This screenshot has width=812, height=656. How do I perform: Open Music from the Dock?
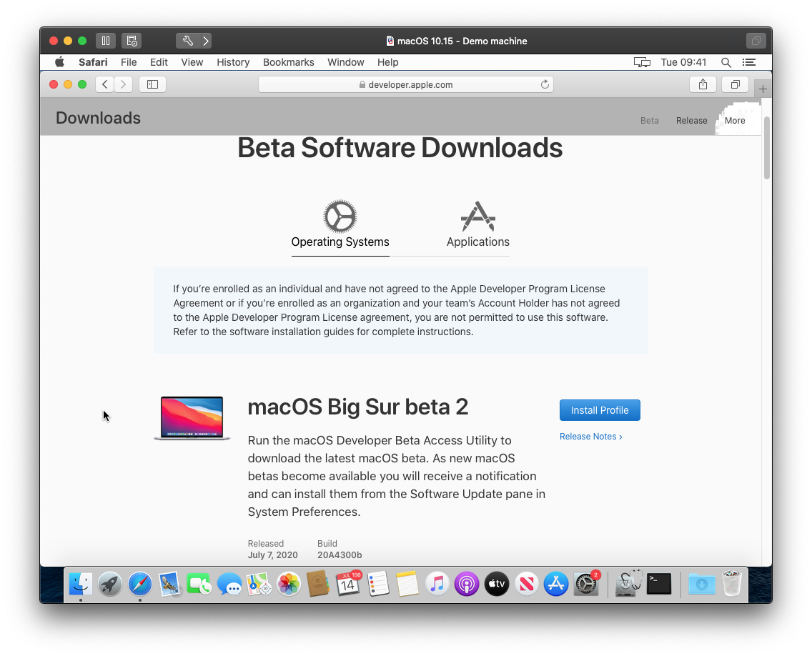(437, 584)
